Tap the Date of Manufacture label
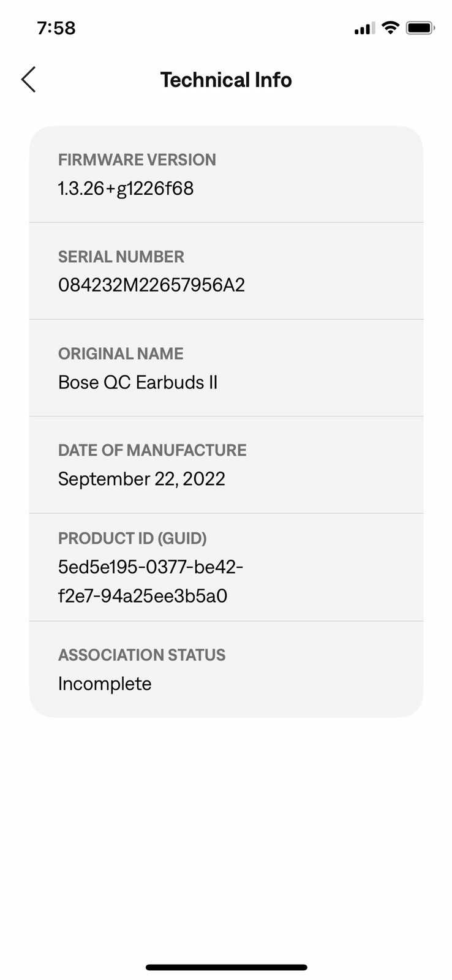Image resolution: width=452 pixels, height=980 pixels. tap(152, 450)
